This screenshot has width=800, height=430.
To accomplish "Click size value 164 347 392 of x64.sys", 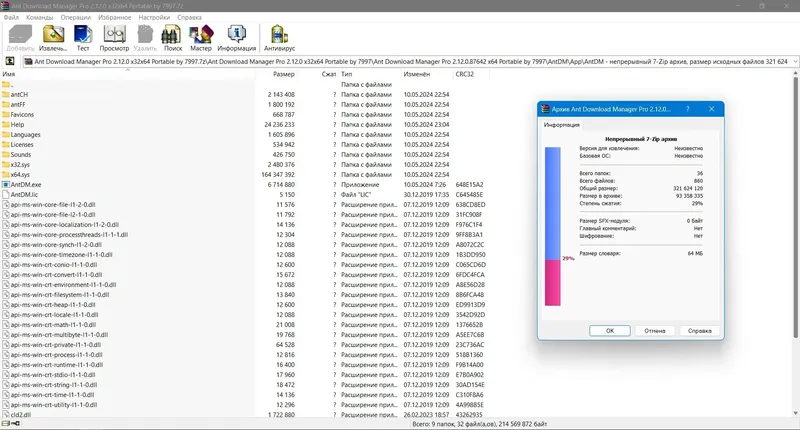I will [278, 174].
